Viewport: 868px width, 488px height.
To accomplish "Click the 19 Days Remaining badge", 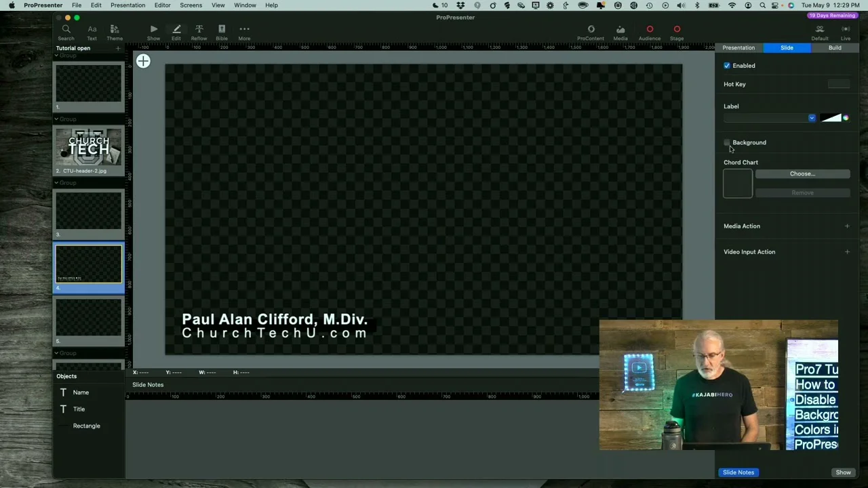I will [x=831, y=16].
